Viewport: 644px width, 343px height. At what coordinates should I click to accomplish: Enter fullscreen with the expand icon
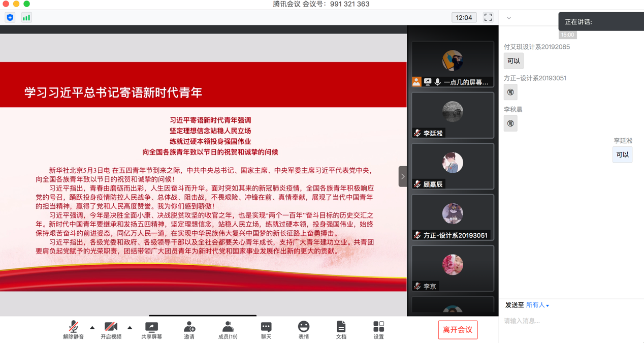[x=488, y=18]
